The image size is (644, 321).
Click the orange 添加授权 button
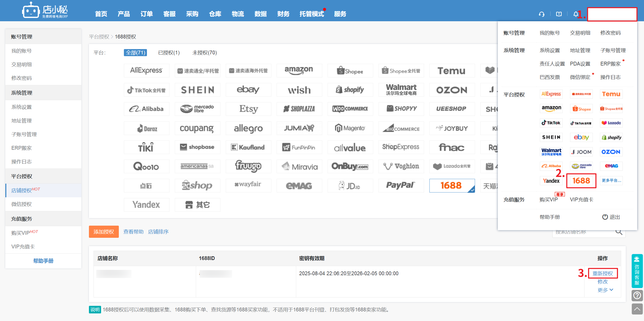point(104,232)
